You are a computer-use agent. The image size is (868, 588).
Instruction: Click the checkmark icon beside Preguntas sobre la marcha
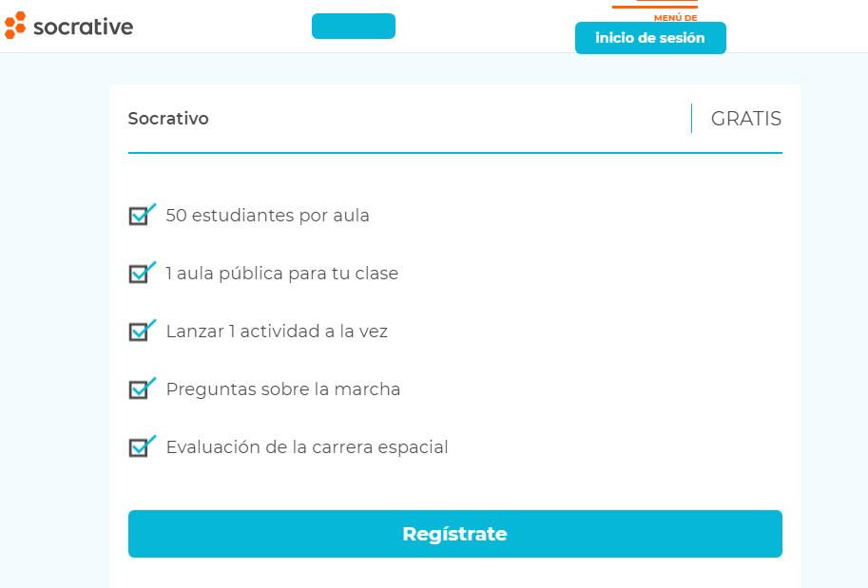click(x=141, y=389)
